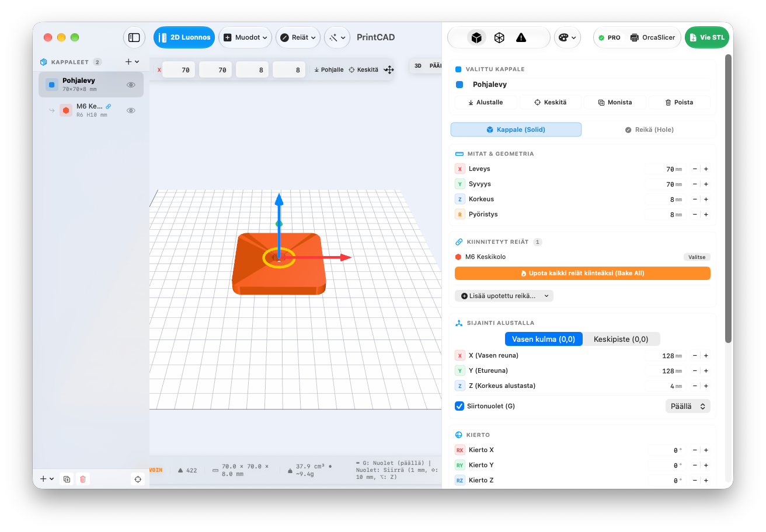
Task: Toggle visibility of Pohjalevy object
Action: click(x=131, y=85)
